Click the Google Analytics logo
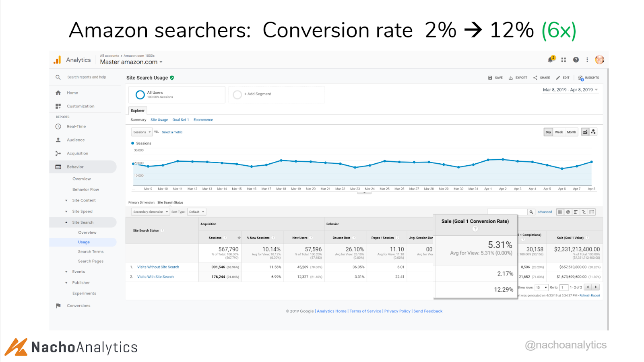 coord(57,60)
